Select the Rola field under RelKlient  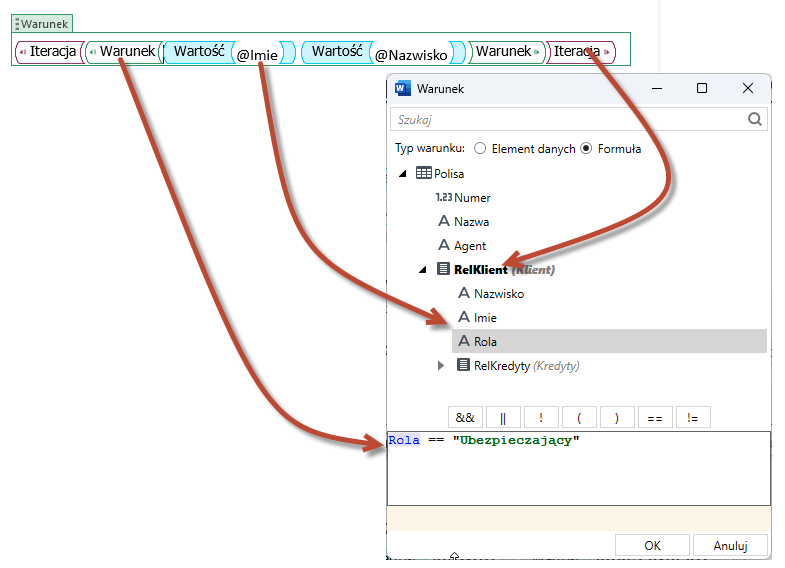coord(609,341)
